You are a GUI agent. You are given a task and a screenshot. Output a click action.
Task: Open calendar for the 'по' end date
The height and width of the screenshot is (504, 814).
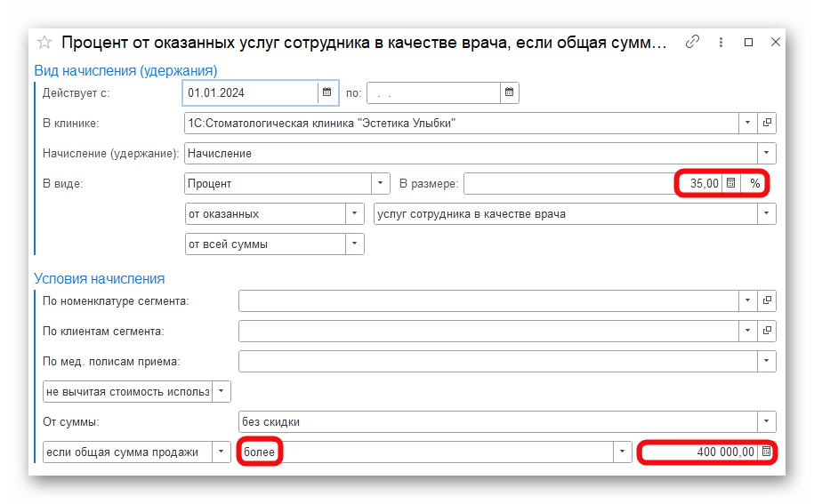pos(509,92)
